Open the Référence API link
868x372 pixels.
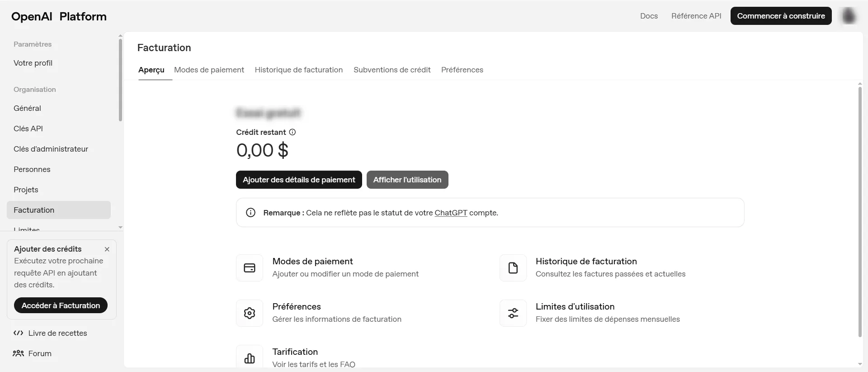pos(696,16)
